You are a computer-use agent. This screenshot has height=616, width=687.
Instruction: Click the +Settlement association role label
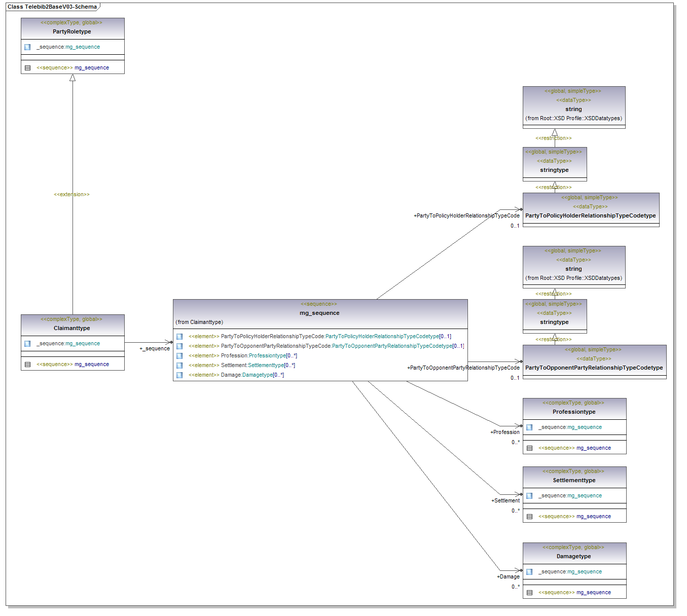click(x=505, y=500)
